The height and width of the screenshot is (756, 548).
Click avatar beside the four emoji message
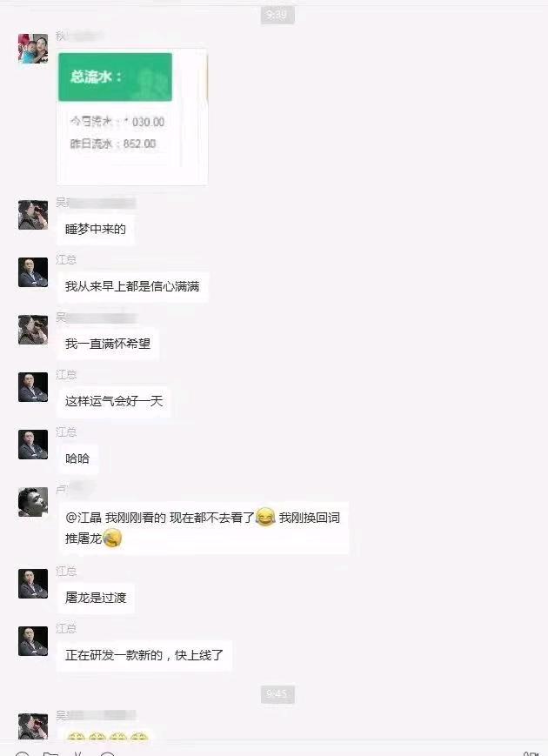pos(33,727)
